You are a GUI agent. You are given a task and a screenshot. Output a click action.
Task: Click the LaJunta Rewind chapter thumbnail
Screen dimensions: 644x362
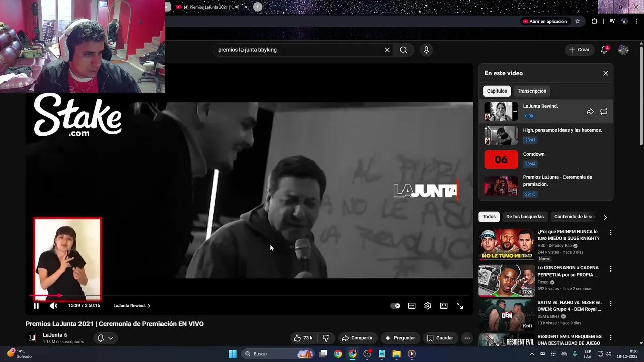pyautogui.click(x=501, y=112)
